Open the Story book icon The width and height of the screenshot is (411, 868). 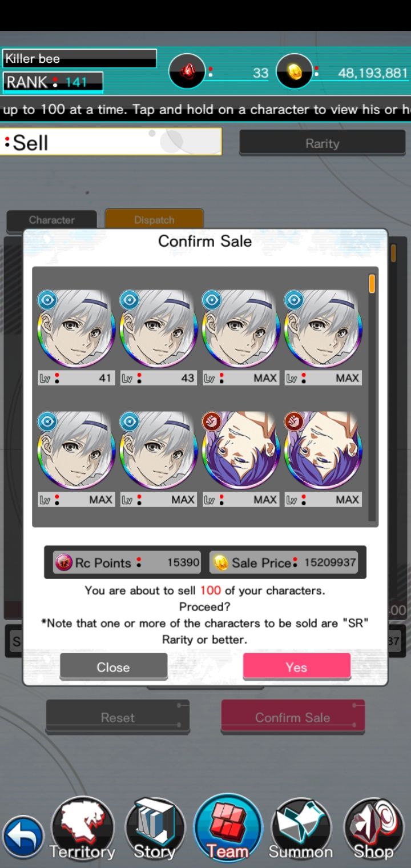155,829
